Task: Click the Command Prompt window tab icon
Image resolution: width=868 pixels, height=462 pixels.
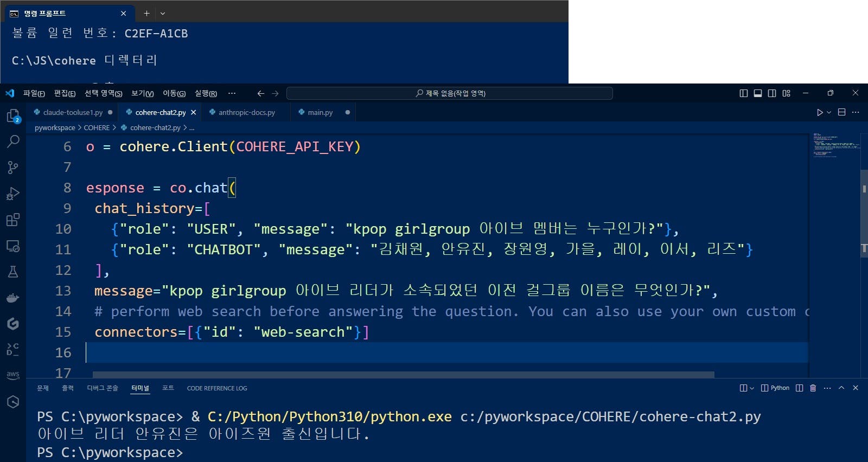Action: [15, 14]
